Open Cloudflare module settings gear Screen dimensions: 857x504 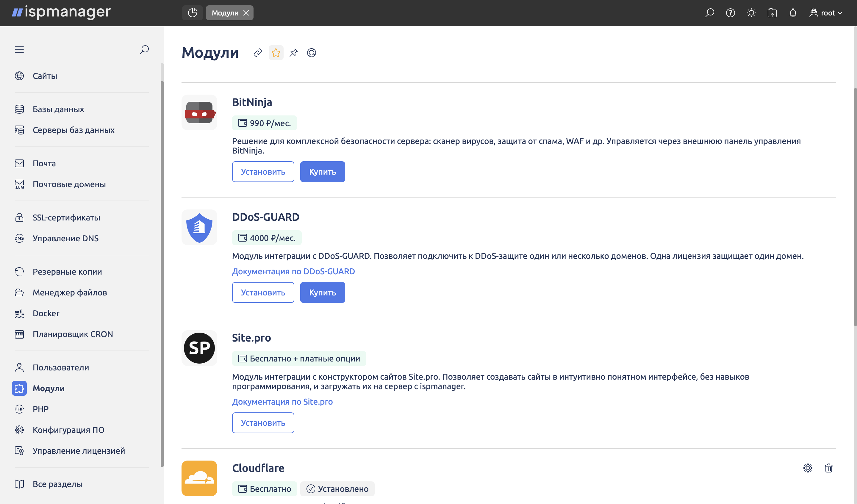pos(808,468)
